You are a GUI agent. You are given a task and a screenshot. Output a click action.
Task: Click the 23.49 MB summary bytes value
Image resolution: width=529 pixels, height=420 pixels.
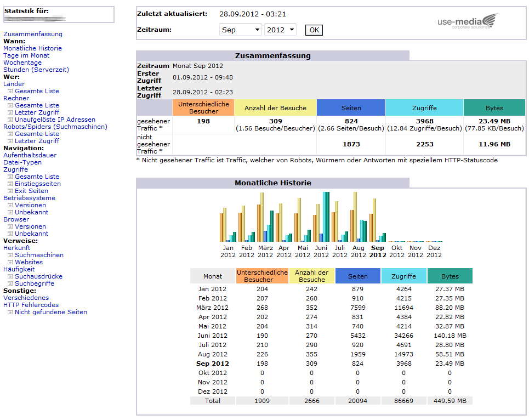(x=494, y=121)
